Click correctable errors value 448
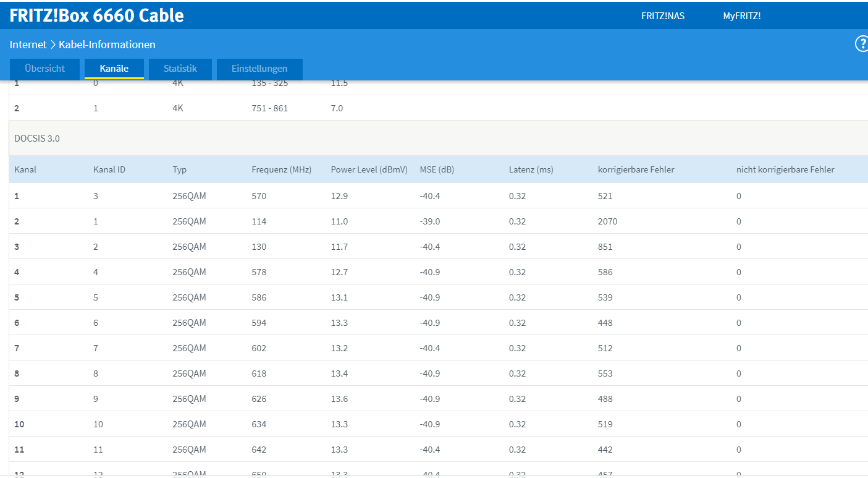This screenshot has width=868, height=478. (x=605, y=323)
